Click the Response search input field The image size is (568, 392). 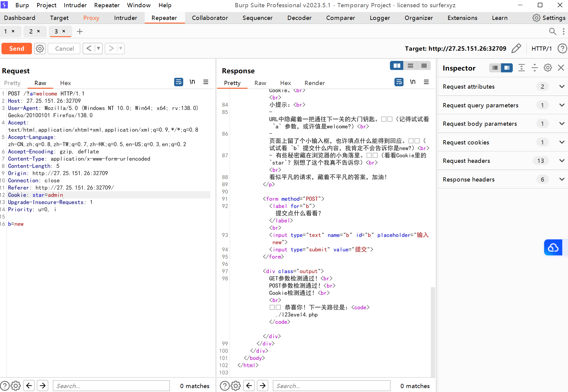331,386
